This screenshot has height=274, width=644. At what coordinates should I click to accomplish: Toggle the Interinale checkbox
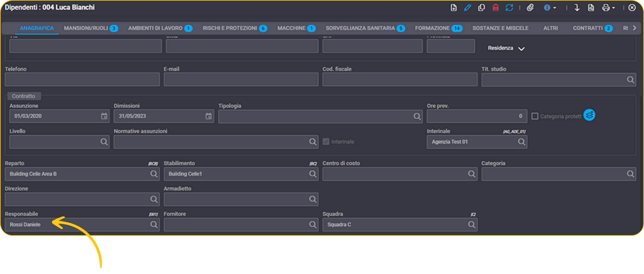pos(326,142)
